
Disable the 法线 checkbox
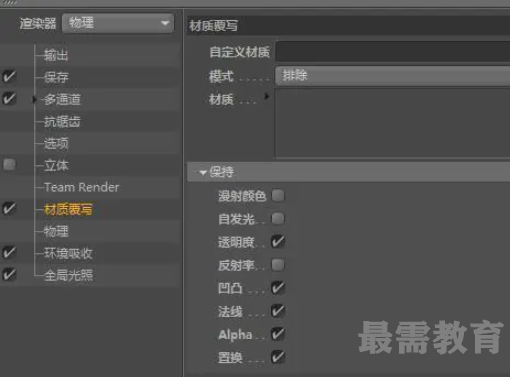(278, 311)
